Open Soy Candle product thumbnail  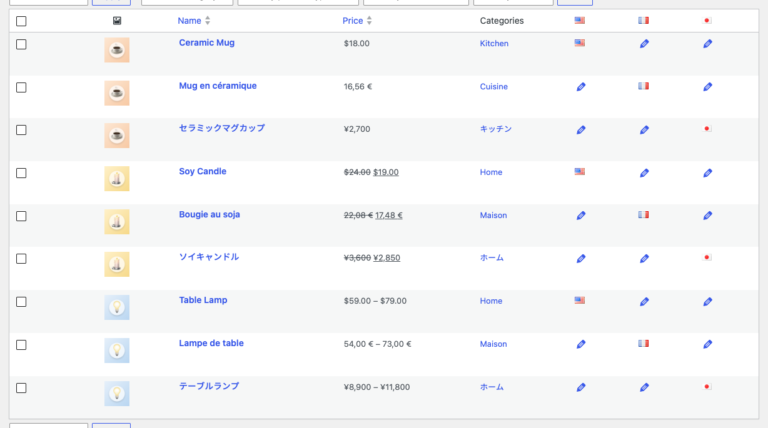[x=117, y=179]
